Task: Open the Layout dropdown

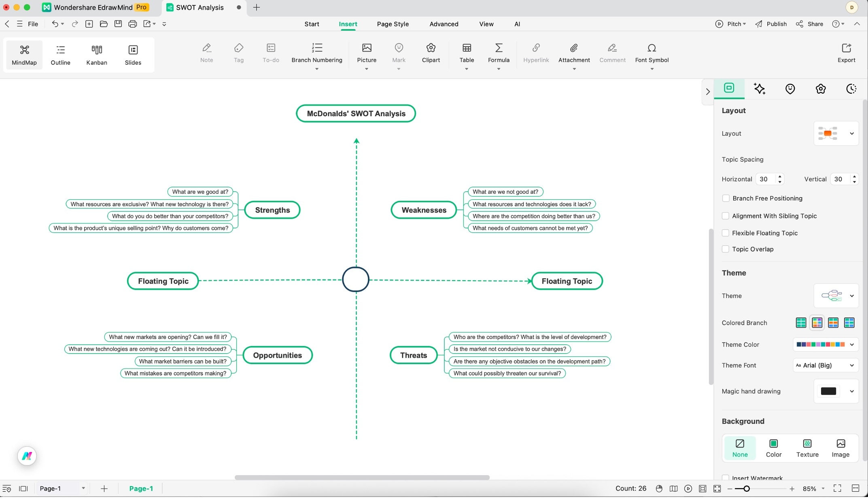Action: (836, 134)
